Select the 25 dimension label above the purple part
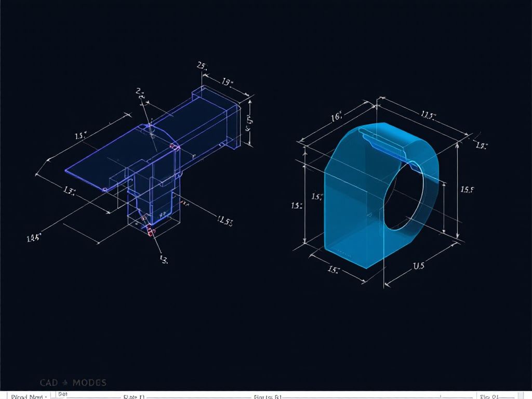The height and width of the screenshot is (399, 532). 202,65
